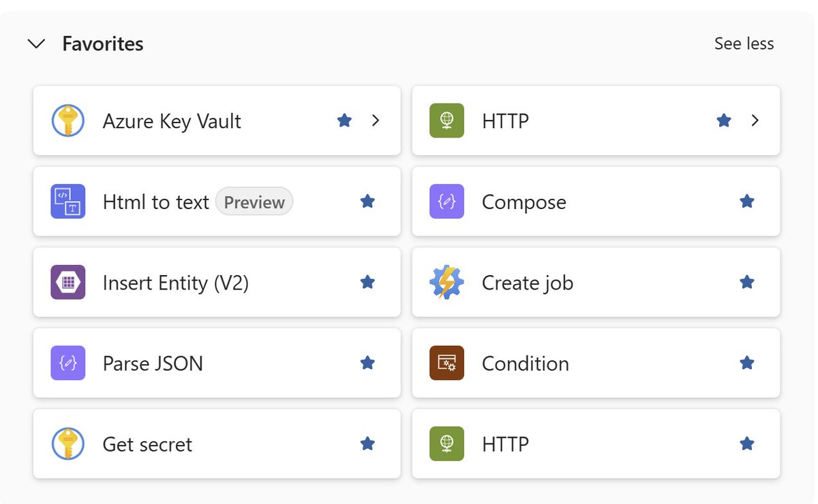Image resolution: width=818 pixels, height=504 pixels.
Task: Select the Parse JSON braces icon
Action: click(x=68, y=363)
